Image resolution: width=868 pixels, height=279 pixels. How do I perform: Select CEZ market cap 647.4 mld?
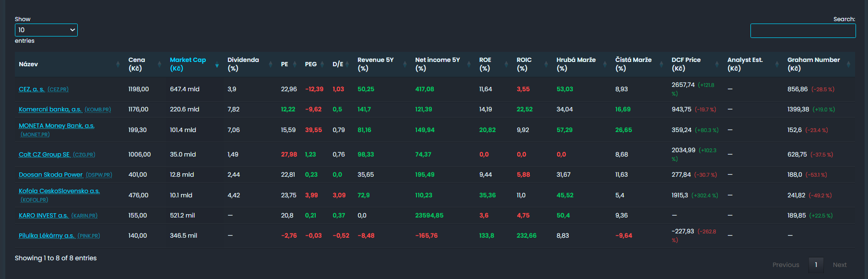(x=185, y=89)
